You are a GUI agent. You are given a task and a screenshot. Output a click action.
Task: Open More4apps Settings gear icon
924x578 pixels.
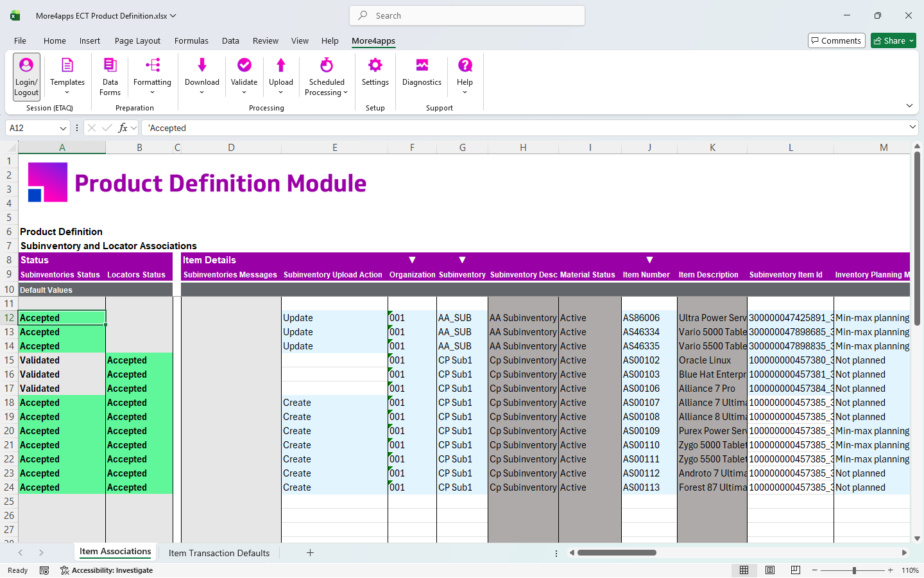375,65
